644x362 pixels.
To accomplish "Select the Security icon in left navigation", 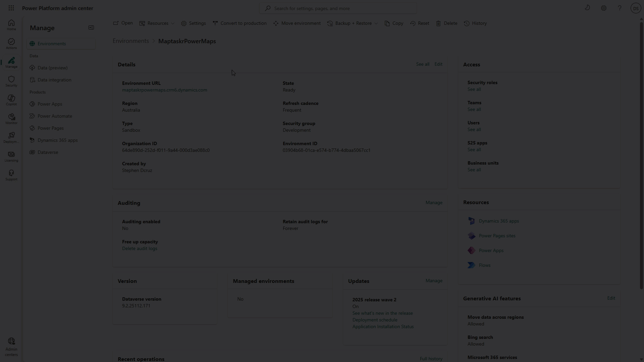I will (11, 80).
